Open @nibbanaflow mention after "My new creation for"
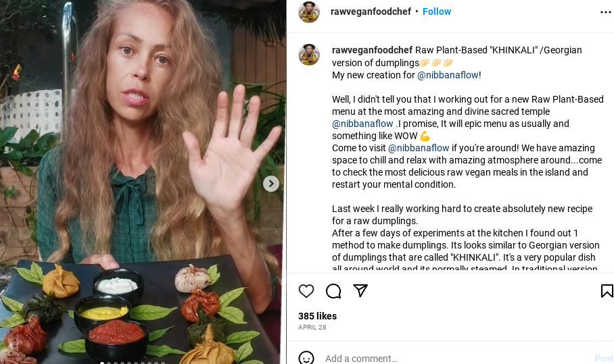The image size is (614, 364). (448, 75)
